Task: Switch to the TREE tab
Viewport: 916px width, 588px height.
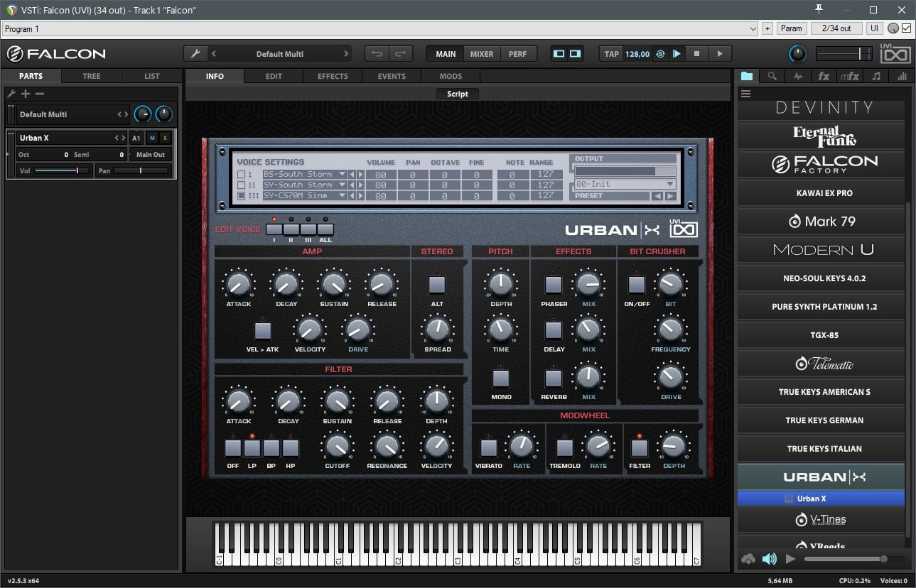Action: click(x=92, y=76)
